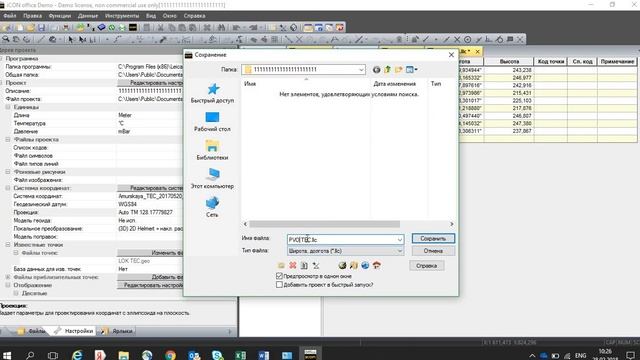
Task: Open the Файл menu
Action: [10, 16]
